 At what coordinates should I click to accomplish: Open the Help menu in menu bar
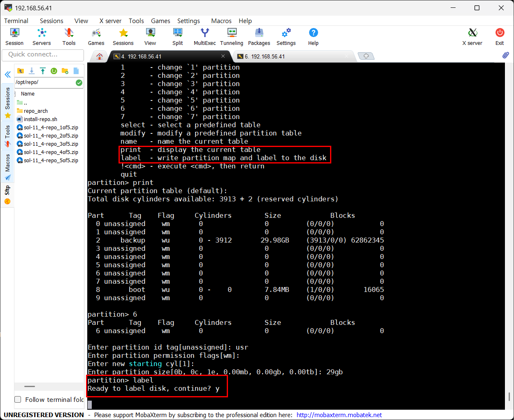245,21
